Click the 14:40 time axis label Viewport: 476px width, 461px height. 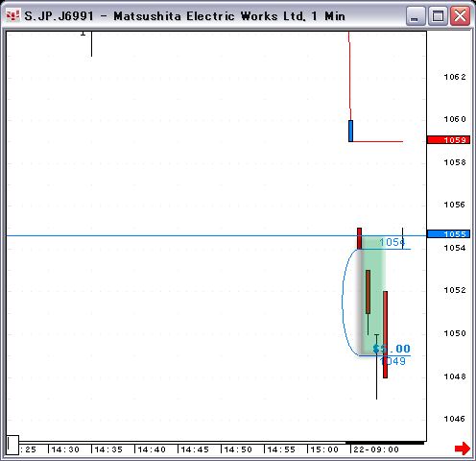[x=152, y=449]
